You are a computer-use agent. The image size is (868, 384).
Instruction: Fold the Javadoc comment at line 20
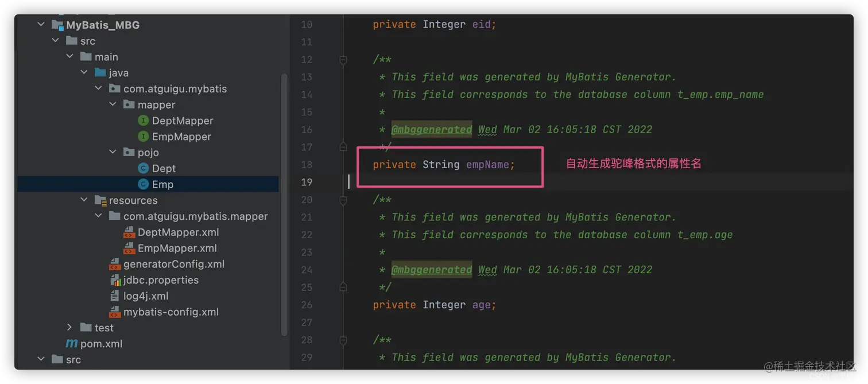click(343, 200)
